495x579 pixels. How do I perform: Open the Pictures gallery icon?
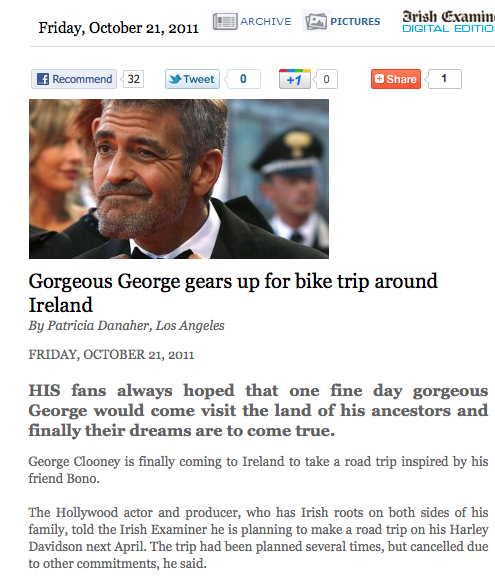[x=316, y=21]
